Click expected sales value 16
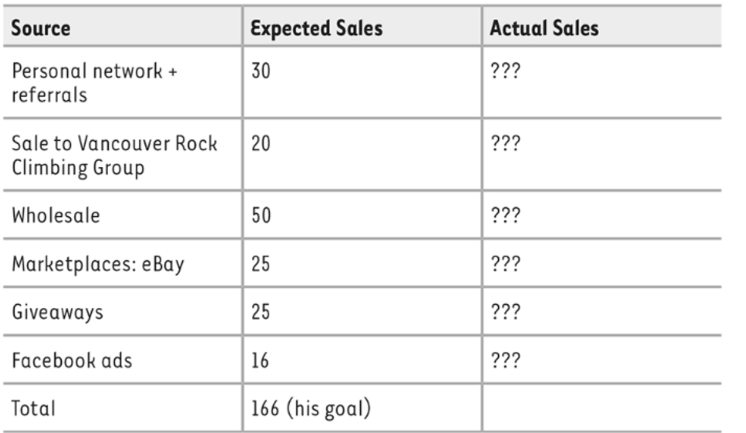746x433 pixels. tap(260, 360)
